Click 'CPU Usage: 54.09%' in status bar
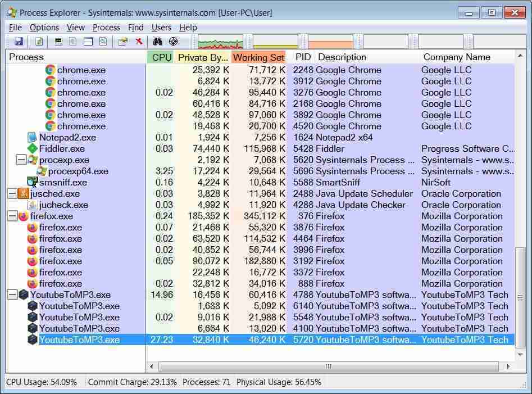Screen dimensions: 532x394 coord(42,382)
